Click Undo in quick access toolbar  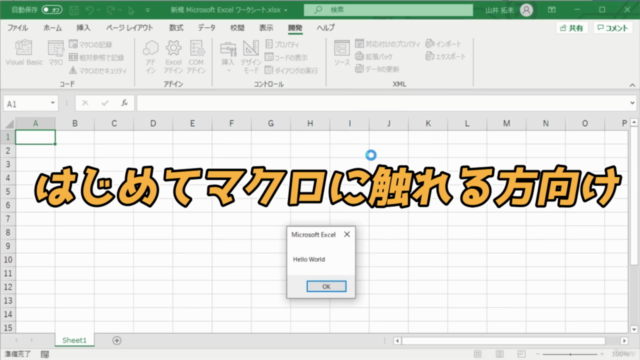pyautogui.click(x=90, y=10)
